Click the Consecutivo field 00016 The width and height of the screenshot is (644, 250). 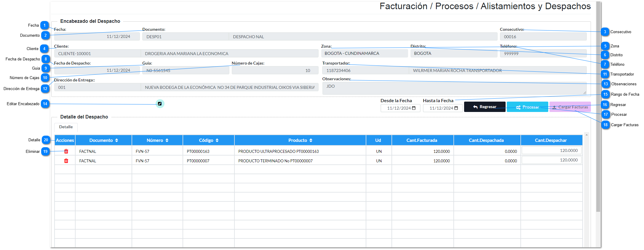click(543, 37)
